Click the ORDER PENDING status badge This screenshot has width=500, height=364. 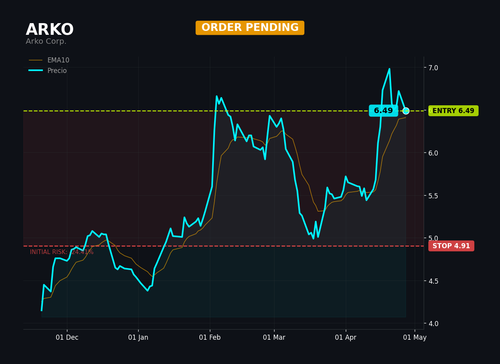250,28
